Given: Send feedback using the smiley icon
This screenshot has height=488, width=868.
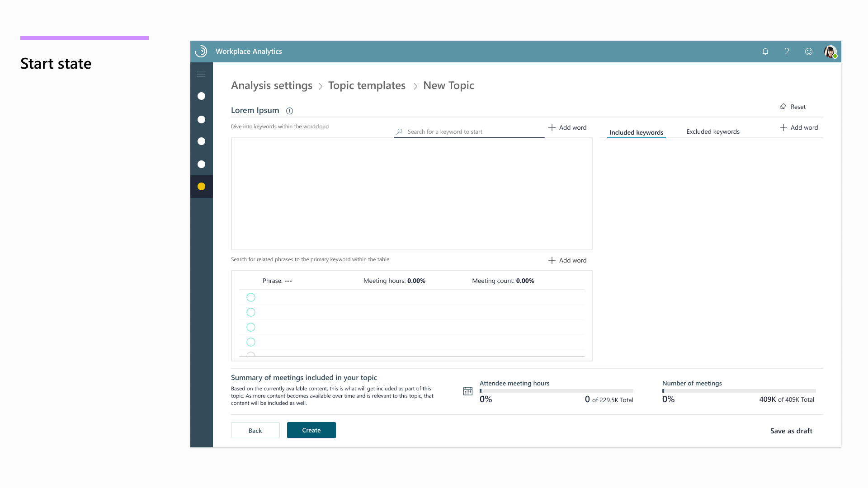Looking at the screenshot, I should pyautogui.click(x=809, y=52).
